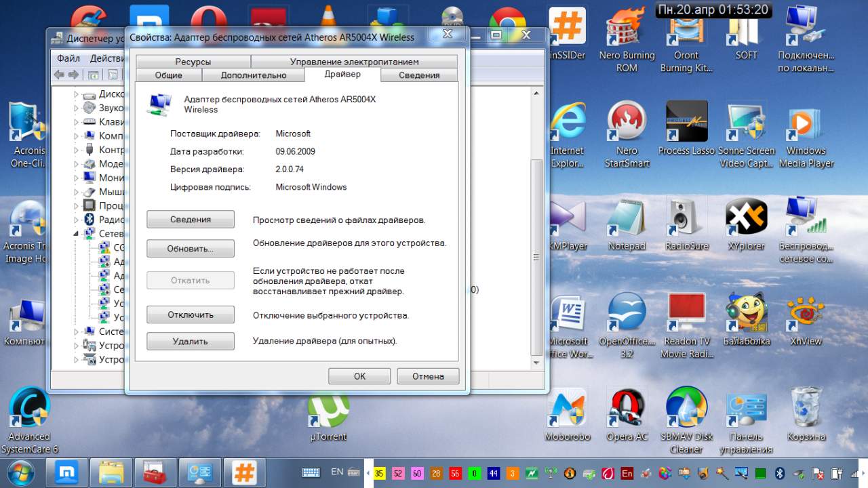This screenshot has height=488, width=868.
Task: Collapse the Сетев… network adapters node
Action: click(x=76, y=233)
